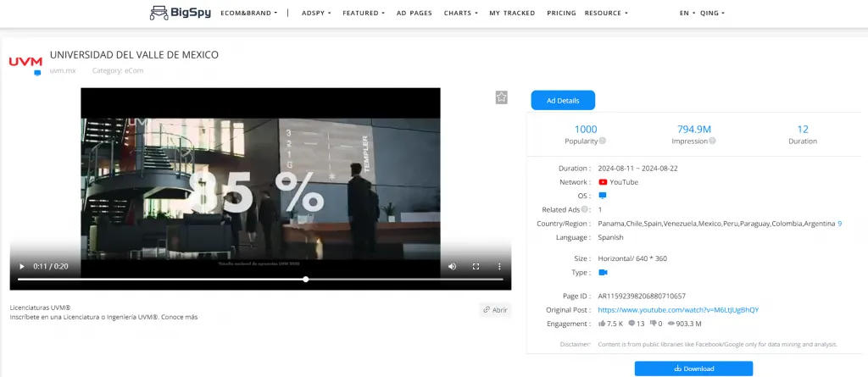Download the ad

[x=693, y=369]
